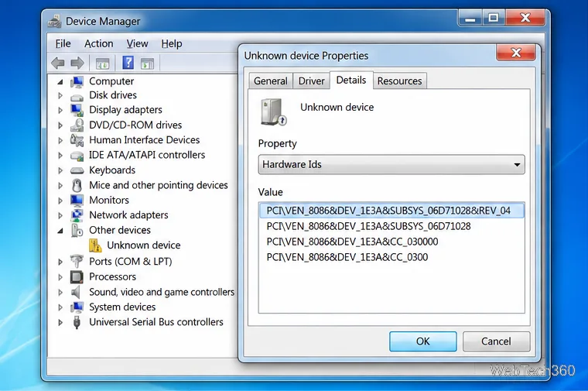Click the IDE ATA/ATAPI controllers icon
Image resolution: width=588 pixels, height=391 pixels.
(77, 156)
